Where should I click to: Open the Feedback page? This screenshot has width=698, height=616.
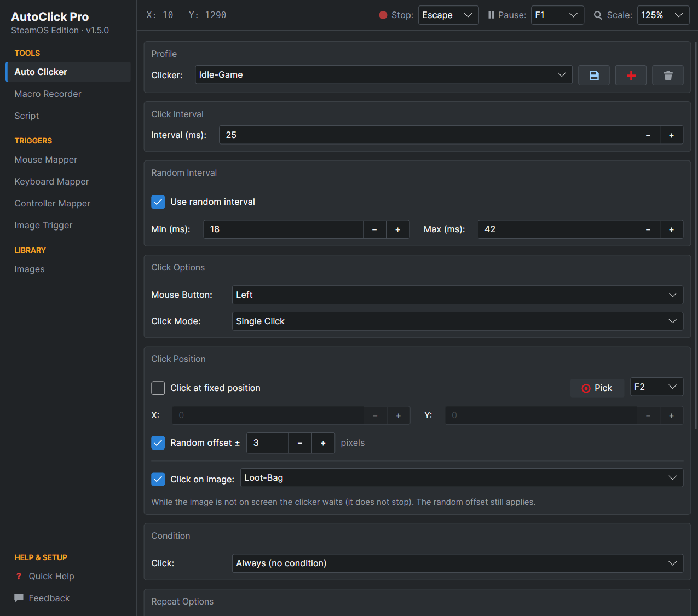tap(68, 598)
